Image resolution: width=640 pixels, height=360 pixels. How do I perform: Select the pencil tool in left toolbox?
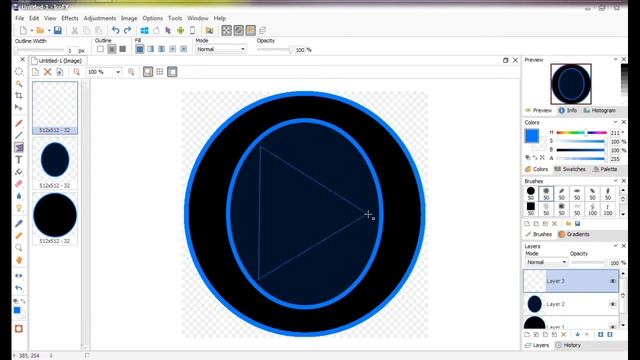[x=19, y=123]
